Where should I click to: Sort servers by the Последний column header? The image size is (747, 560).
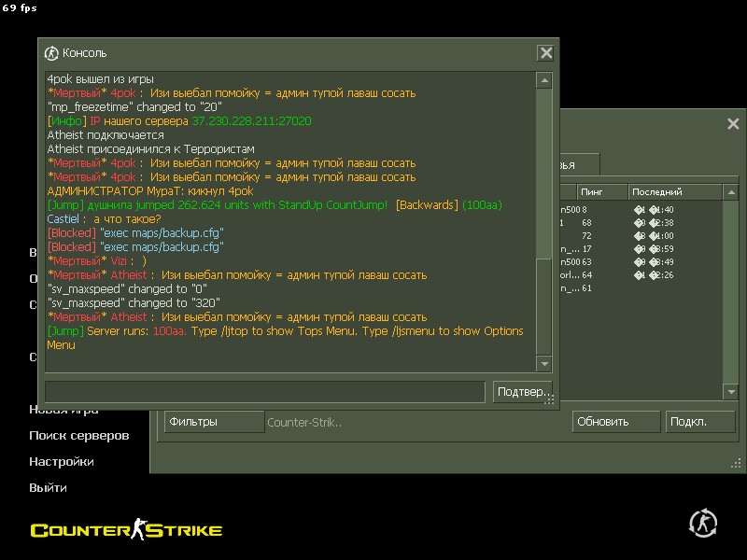pyautogui.click(x=674, y=192)
